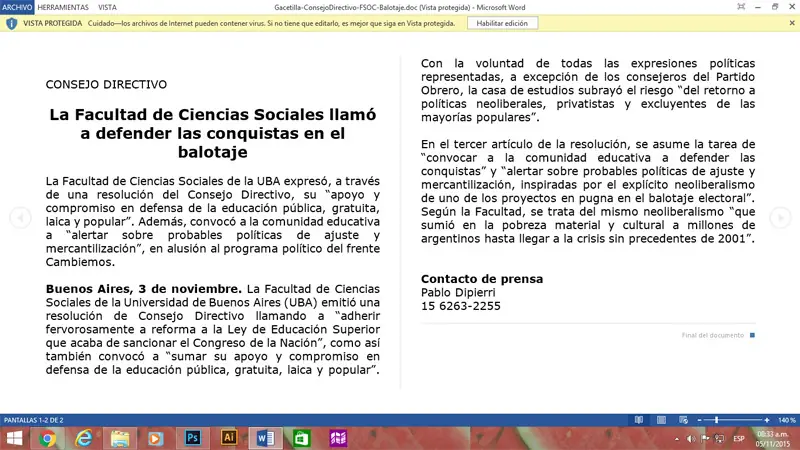Open the taskbar clock and date
This screenshot has width=800, height=450.
click(x=772, y=439)
